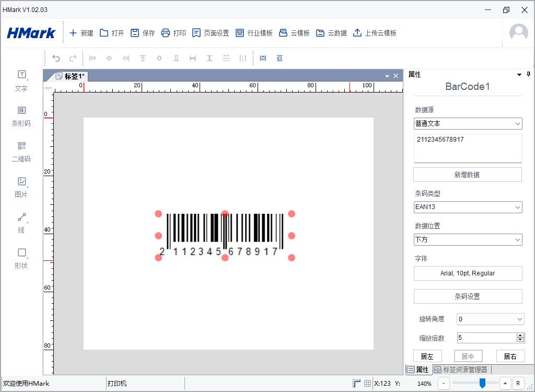The height and width of the screenshot is (392, 535).
Task: Align objects to top edge
Action: [143, 59]
